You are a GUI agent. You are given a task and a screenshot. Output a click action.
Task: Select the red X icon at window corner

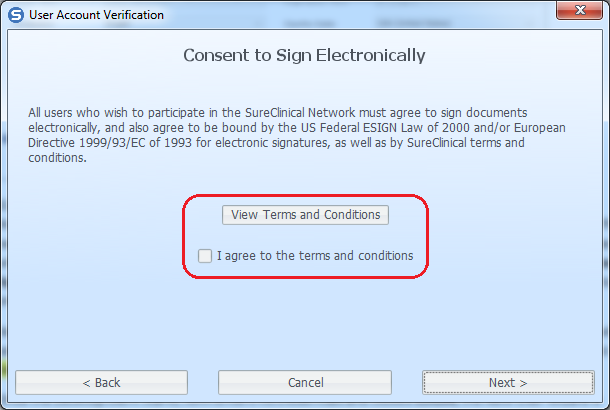(580, 9)
